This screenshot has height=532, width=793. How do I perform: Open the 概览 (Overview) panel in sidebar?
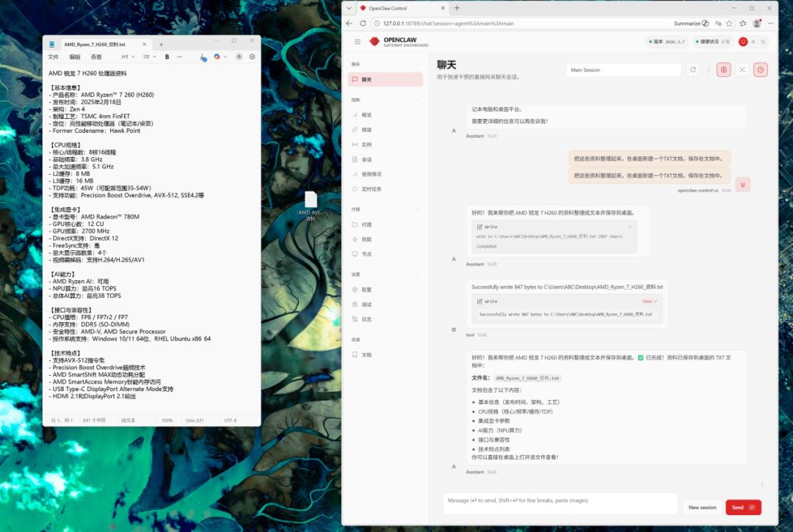367,114
